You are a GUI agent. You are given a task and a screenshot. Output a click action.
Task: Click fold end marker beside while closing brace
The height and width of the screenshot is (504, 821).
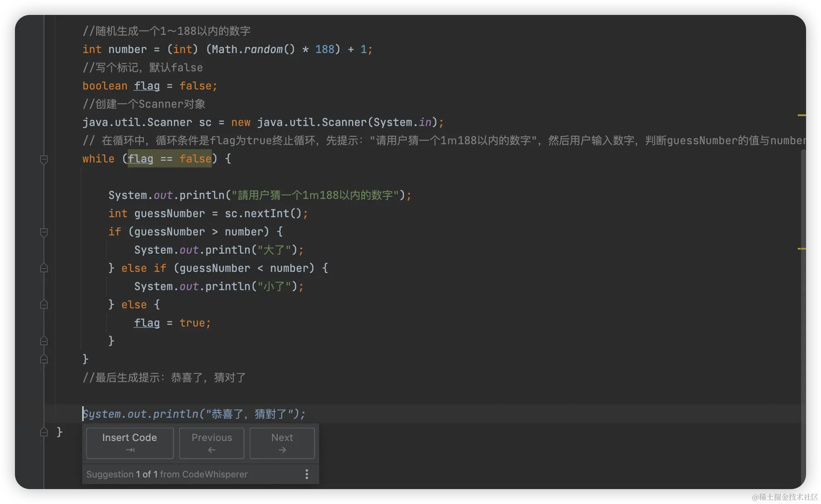click(x=44, y=359)
